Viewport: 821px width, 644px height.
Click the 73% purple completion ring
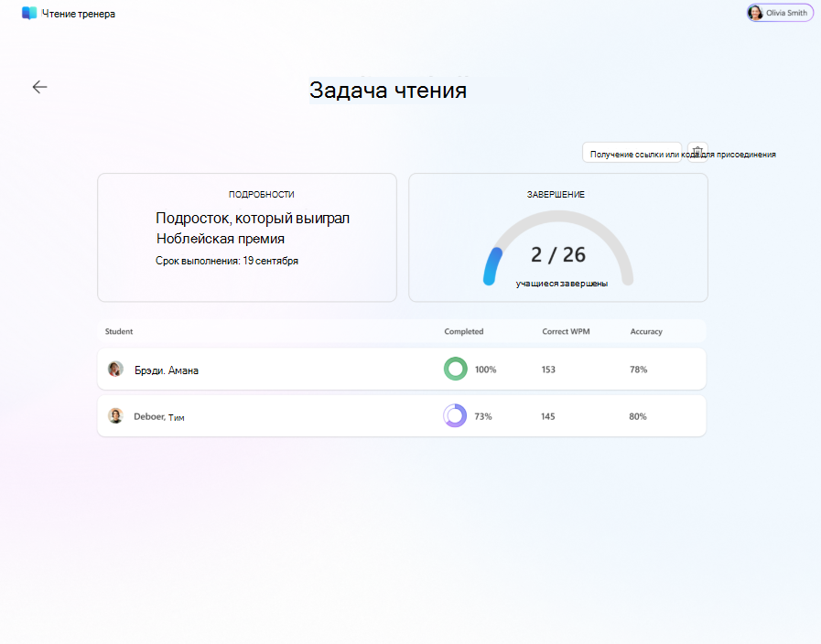pyautogui.click(x=455, y=416)
